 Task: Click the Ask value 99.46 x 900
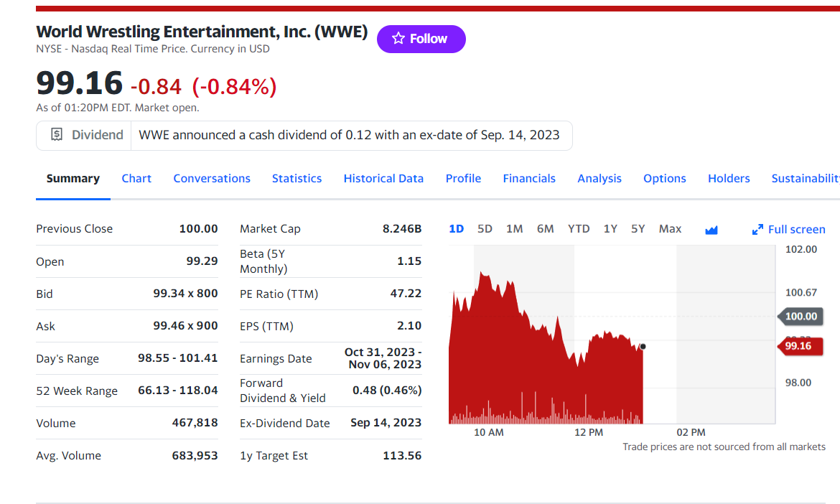pos(185,326)
